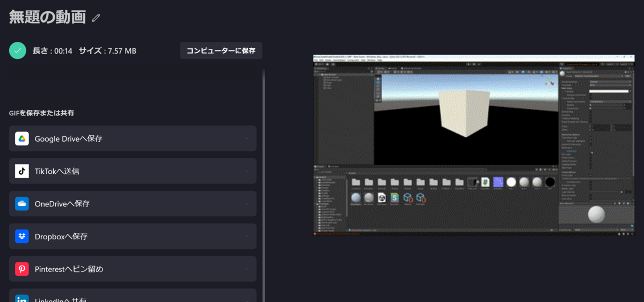Click the pencil icon to rename the video

pyautogui.click(x=96, y=18)
